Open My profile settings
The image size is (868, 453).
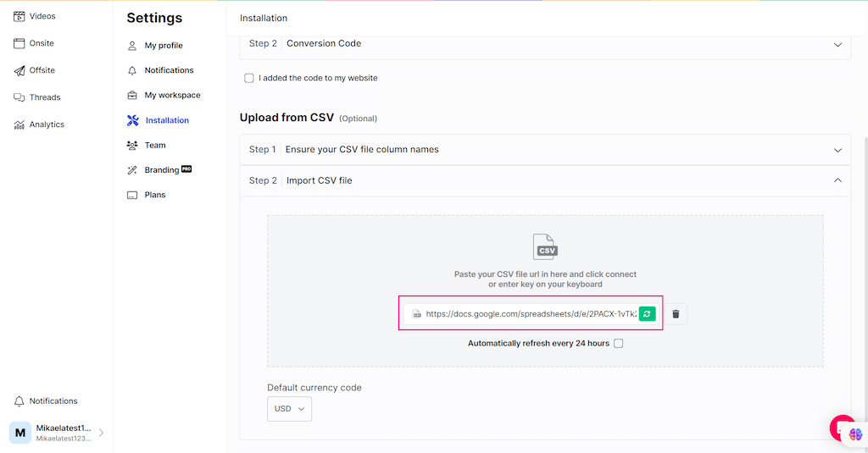pyautogui.click(x=163, y=46)
